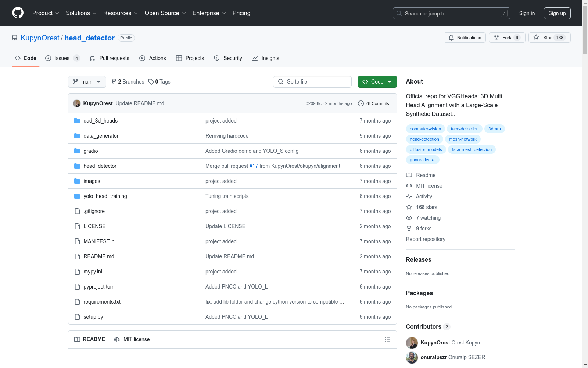Click the Pricing link
This screenshot has height=368, width=588.
[x=241, y=13]
